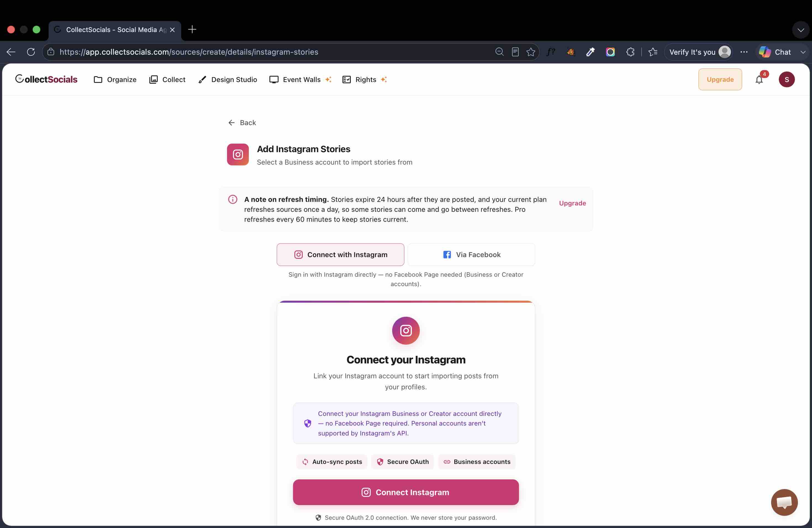Expand the Chat dropdown arrow
Screen dimensions: 812x528
click(803, 52)
